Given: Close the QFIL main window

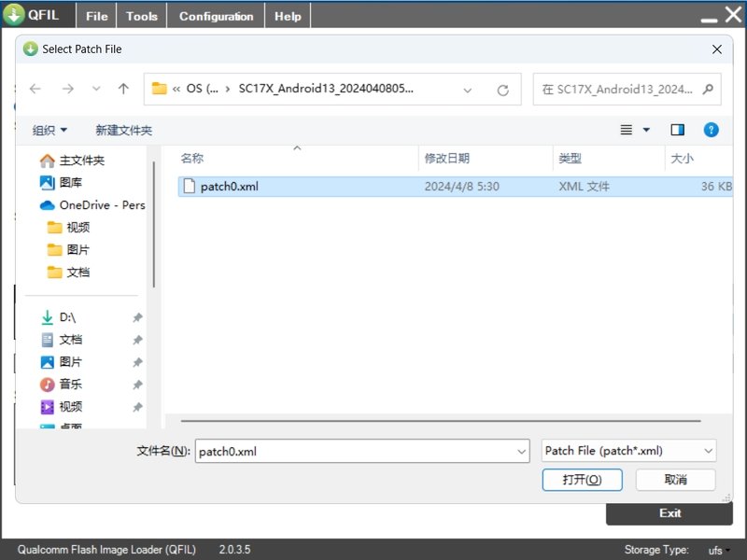Looking at the screenshot, I should [734, 14].
